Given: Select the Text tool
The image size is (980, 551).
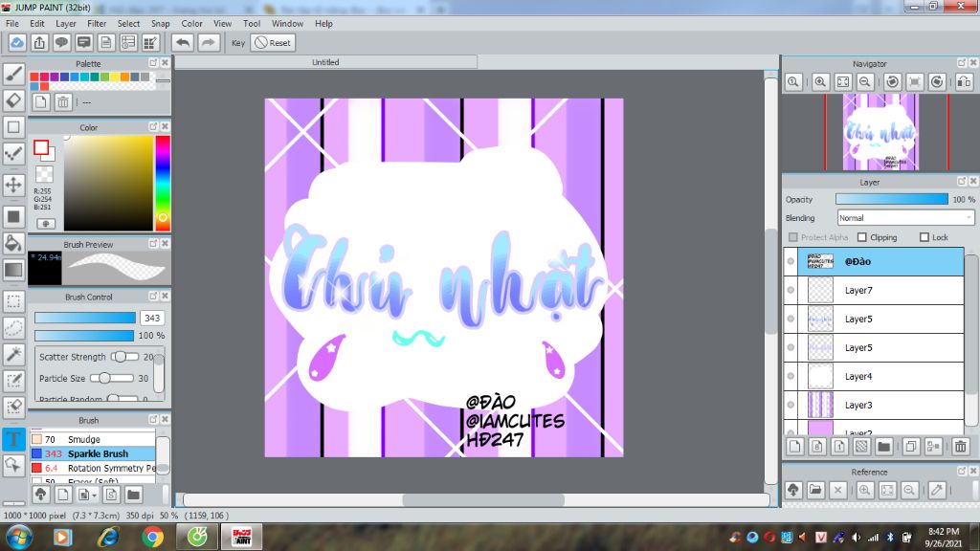Looking at the screenshot, I should [13, 439].
